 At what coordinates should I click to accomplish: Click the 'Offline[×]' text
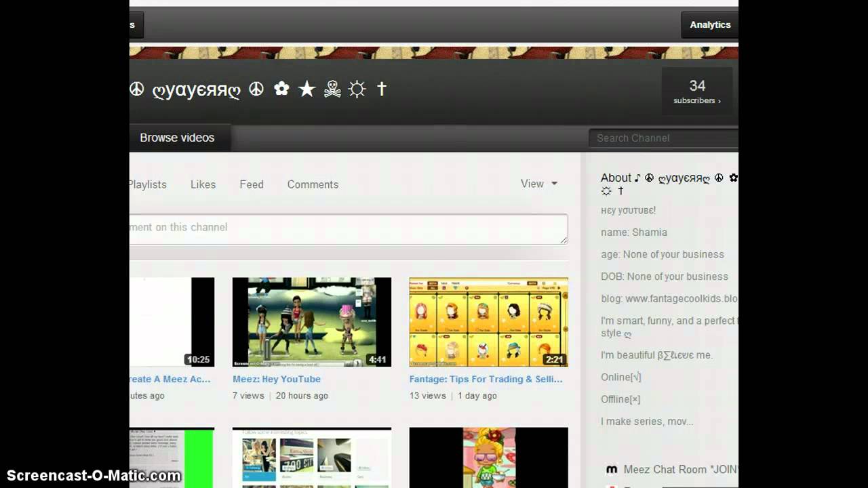coord(620,399)
